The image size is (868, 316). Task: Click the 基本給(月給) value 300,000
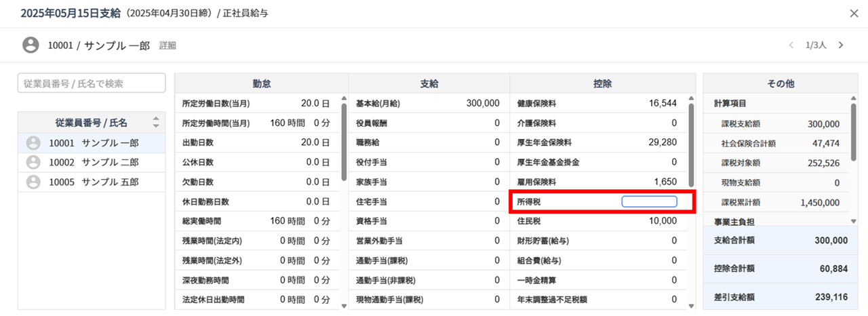[x=483, y=104]
